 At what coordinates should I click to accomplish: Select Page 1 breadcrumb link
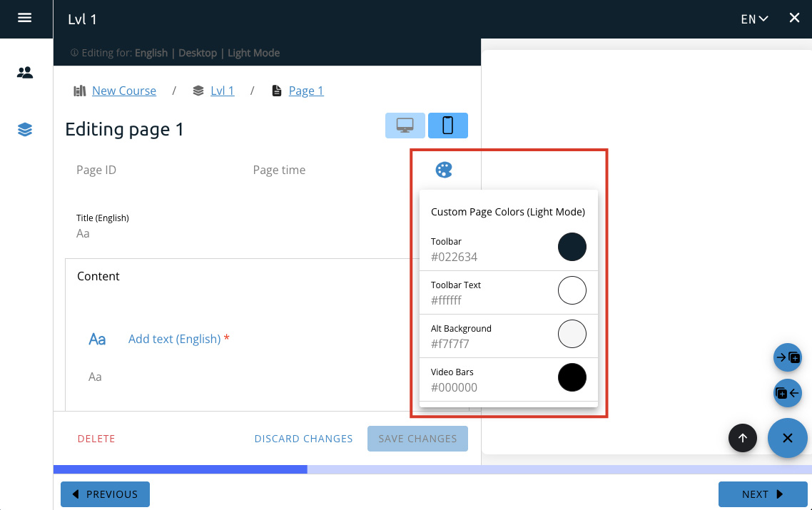pos(306,91)
